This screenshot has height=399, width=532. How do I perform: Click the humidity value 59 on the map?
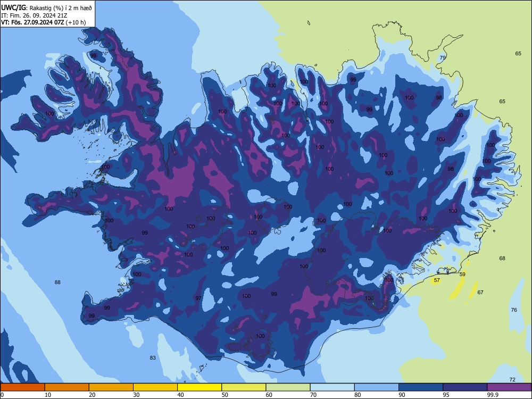(x=462, y=274)
